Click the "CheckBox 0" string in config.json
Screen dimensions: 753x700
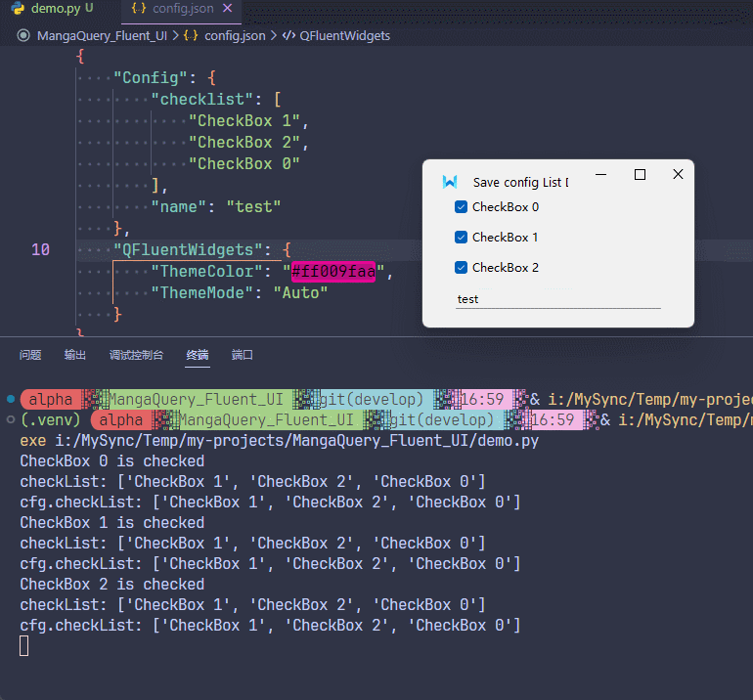(244, 164)
